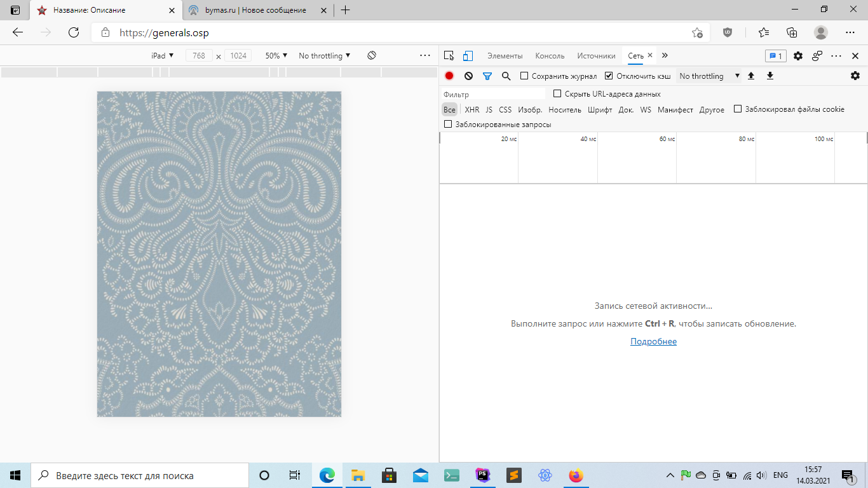Filter requests by XHR type
The height and width of the screenshot is (488, 868).
click(x=472, y=109)
